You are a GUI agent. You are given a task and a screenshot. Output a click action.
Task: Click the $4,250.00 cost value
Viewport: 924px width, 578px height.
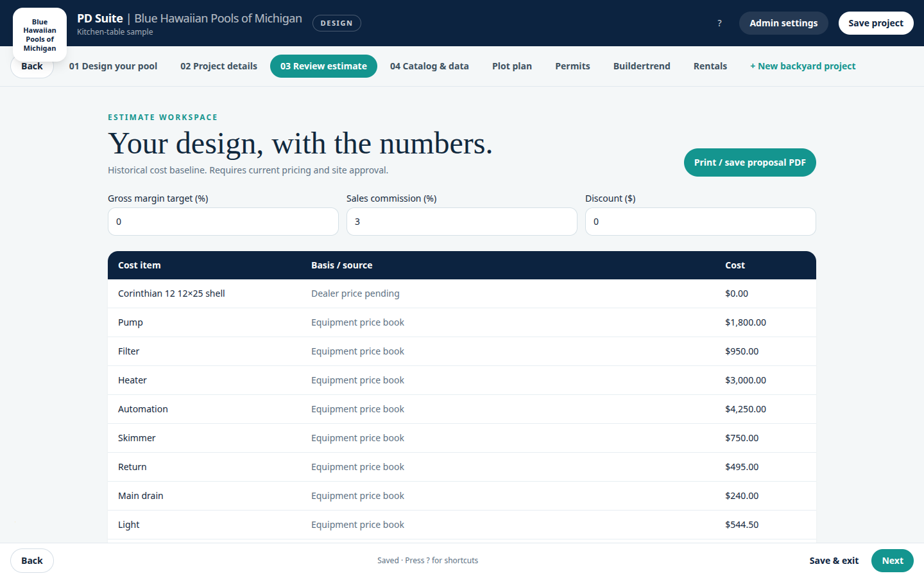tap(746, 409)
